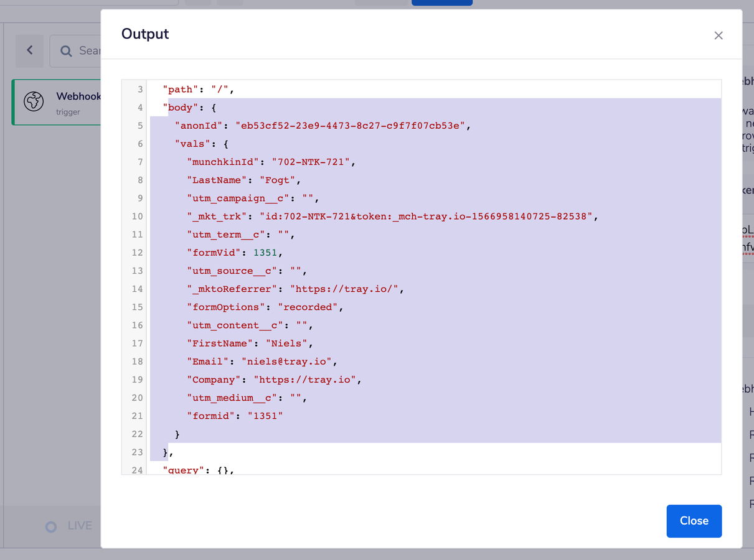Click line number 4 in the gutter
The width and height of the screenshot is (754, 560).
139,108
